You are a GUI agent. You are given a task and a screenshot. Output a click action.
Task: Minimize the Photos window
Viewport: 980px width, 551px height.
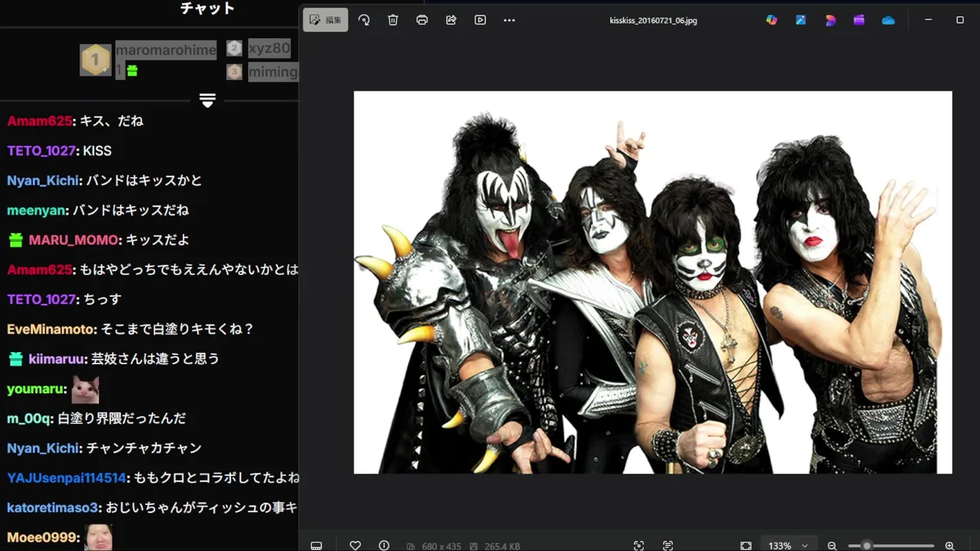point(928,20)
